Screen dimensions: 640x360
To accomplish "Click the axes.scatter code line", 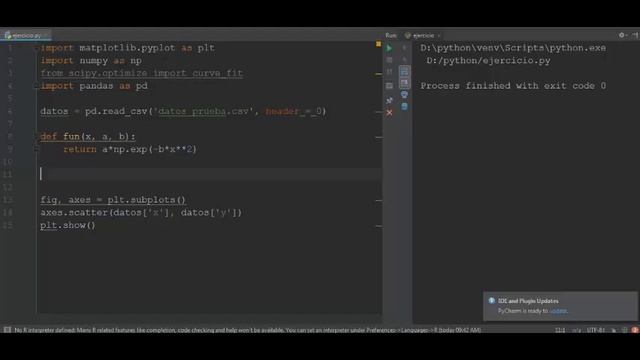I will [141, 212].
